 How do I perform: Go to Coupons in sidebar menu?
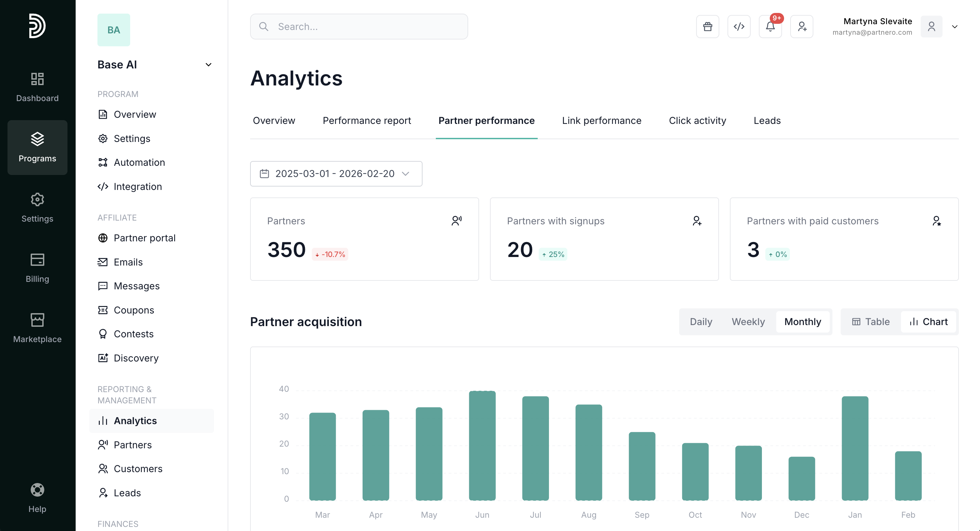[x=134, y=310]
